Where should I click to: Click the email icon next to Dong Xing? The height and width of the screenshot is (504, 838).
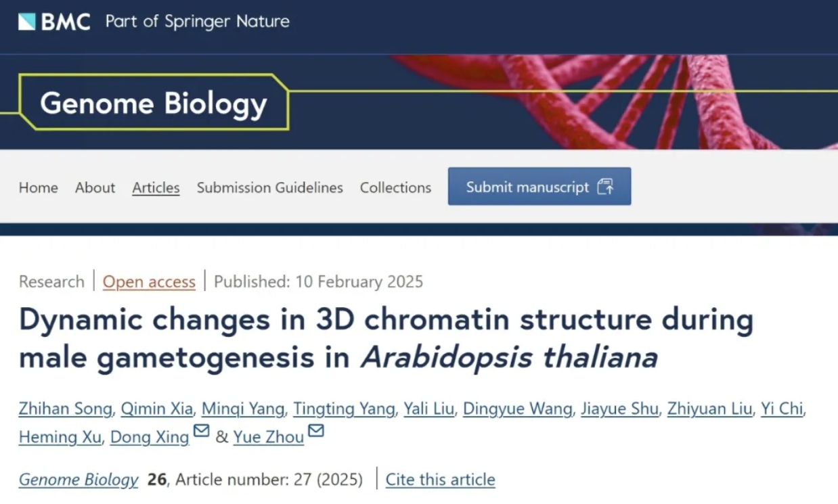201,431
